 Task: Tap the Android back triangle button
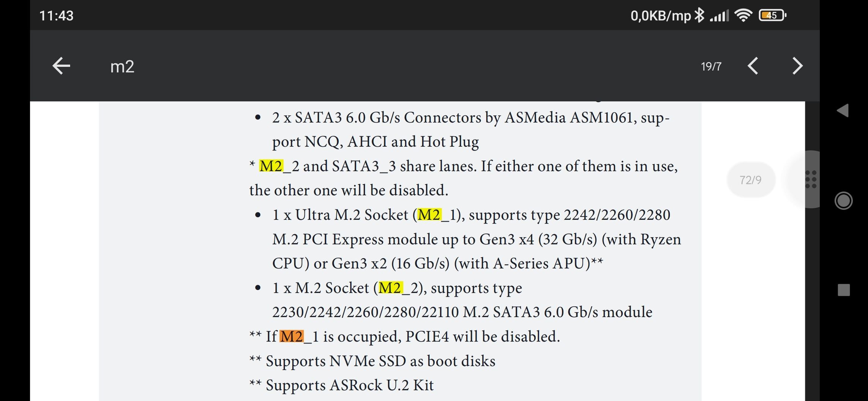coord(843,110)
